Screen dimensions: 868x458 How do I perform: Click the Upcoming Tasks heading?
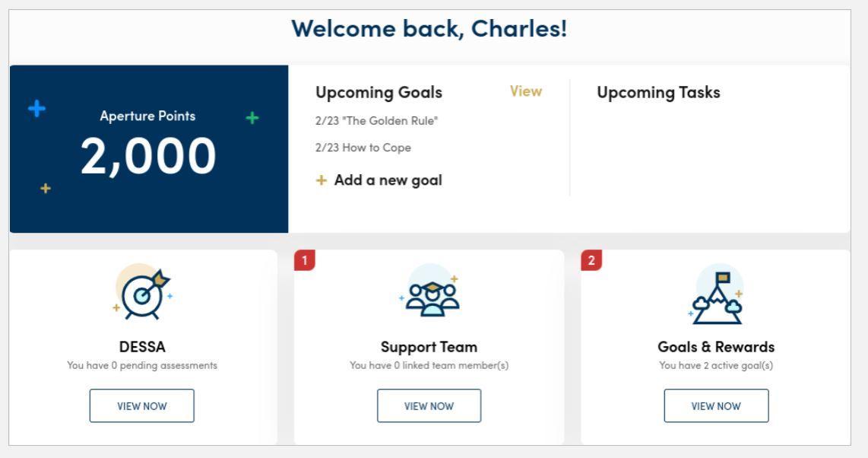point(658,93)
